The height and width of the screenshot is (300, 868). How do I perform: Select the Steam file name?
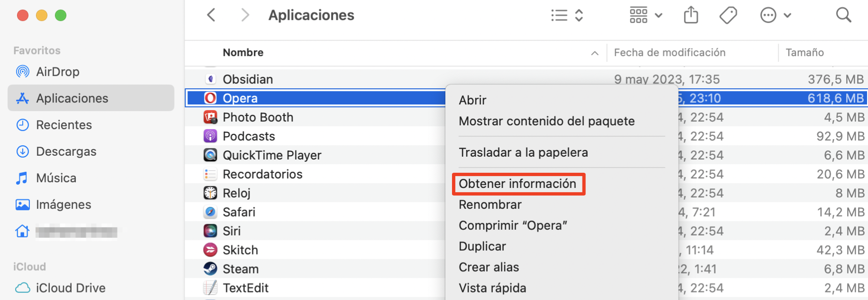pyautogui.click(x=241, y=269)
